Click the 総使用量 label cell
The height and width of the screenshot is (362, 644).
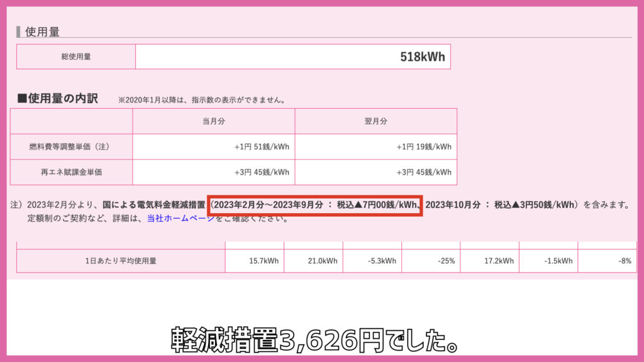pos(76,57)
